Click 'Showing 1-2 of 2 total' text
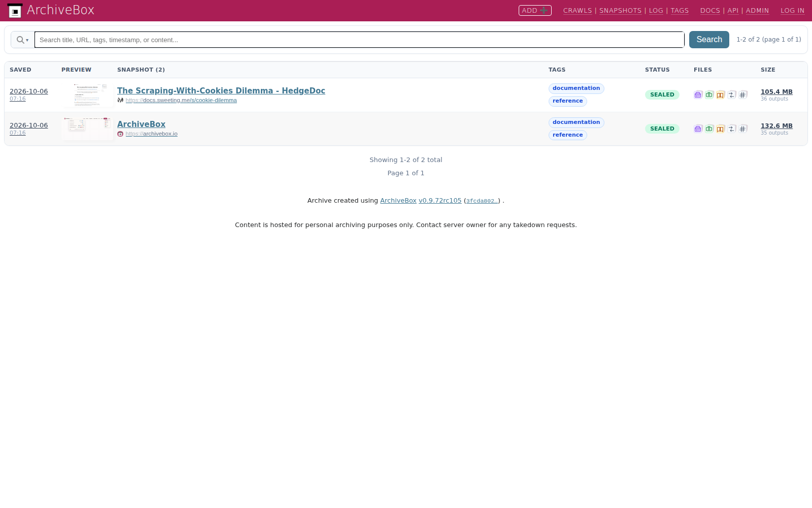Image resolution: width=812 pixels, height=508 pixels. pyautogui.click(x=406, y=160)
